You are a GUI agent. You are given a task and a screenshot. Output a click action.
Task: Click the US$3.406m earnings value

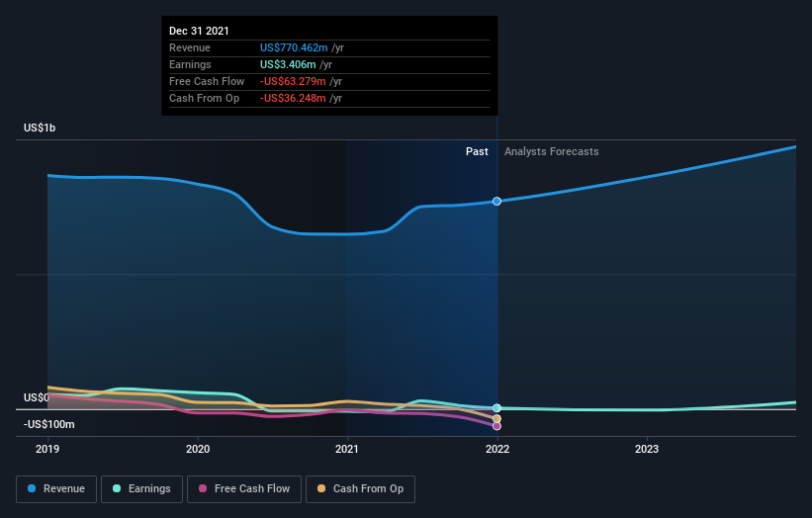(288, 64)
